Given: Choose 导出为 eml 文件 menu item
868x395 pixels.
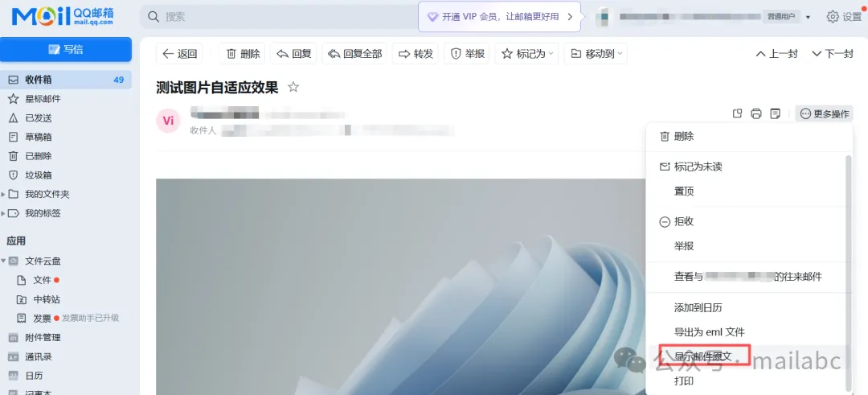Looking at the screenshot, I should click(x=709, y=331).
